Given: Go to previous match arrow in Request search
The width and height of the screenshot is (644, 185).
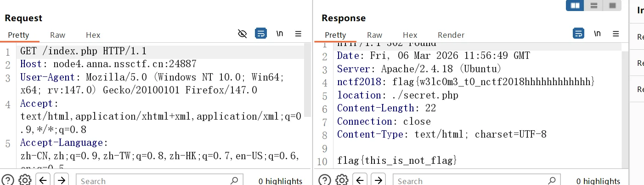Looking at the screenshot, I should (x=43, y=180).
